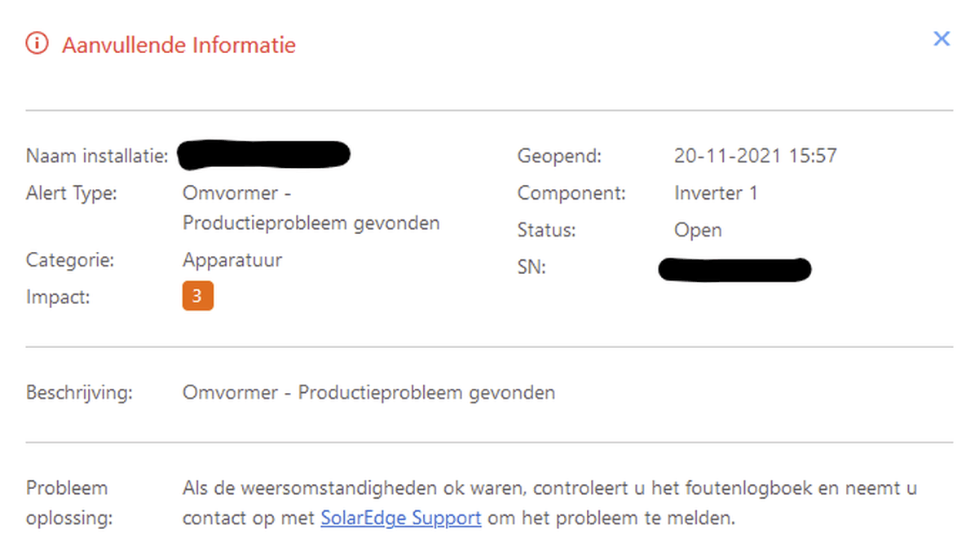Select the Inverter 1 component value
Screen dimensions: 979x560
click(716, 193)
